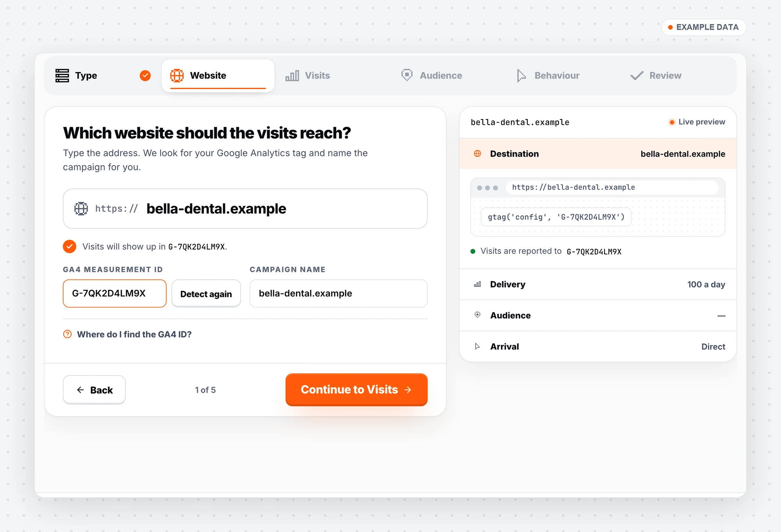Click the Audience target icon in stepper

point(407,75)
